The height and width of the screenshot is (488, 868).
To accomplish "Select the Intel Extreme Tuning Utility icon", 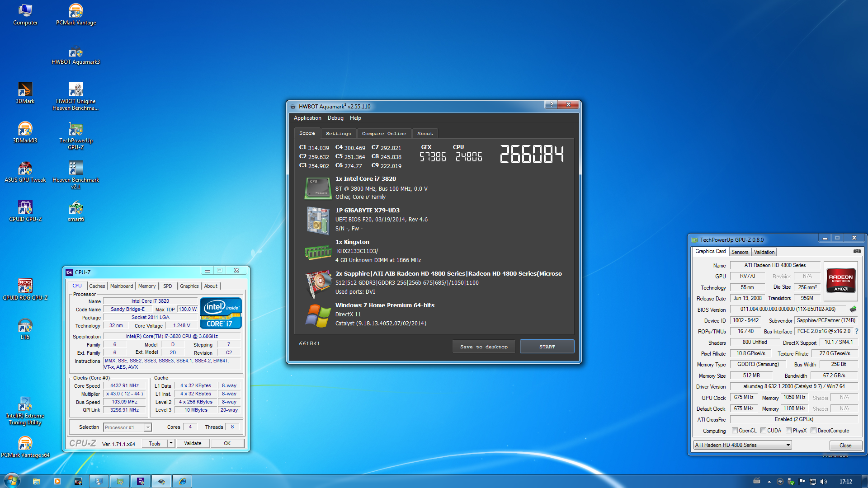I will click(25, 411).
